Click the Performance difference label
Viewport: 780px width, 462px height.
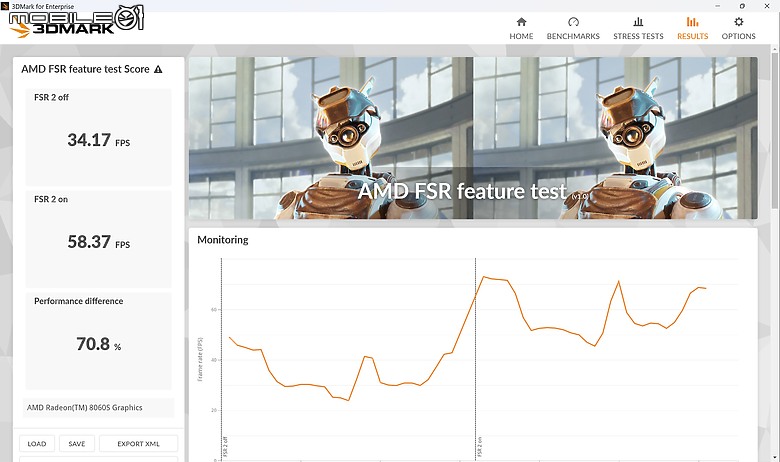coord(79,301)
